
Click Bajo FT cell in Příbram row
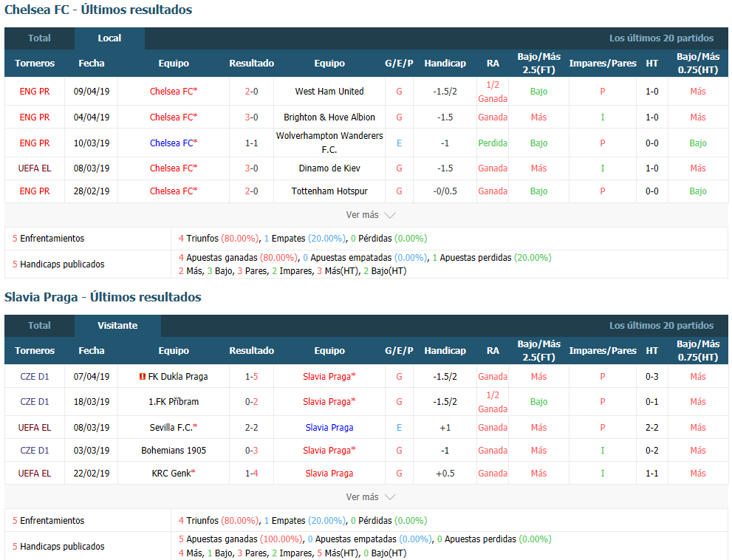pos(538,402)
